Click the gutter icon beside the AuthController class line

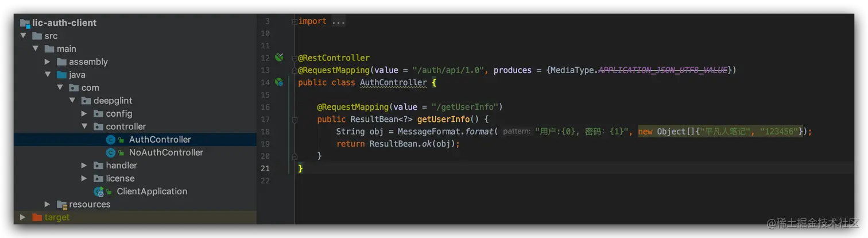tap(279, 82)
